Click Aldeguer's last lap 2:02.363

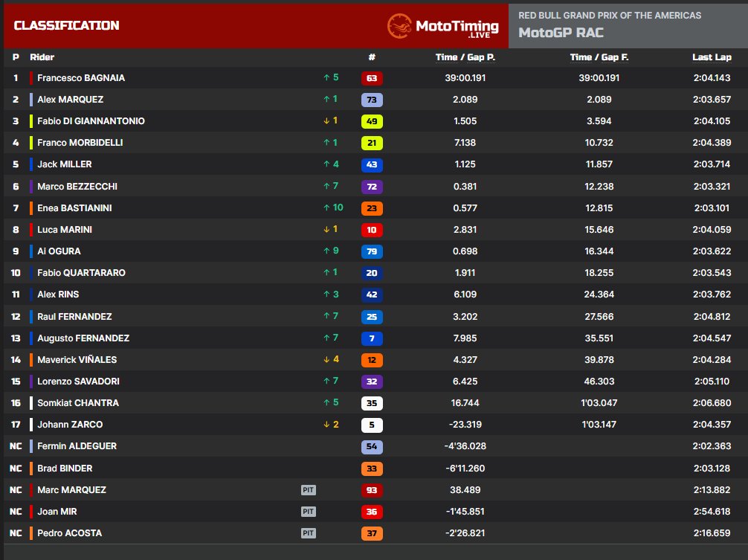click(x=712, y=446)
